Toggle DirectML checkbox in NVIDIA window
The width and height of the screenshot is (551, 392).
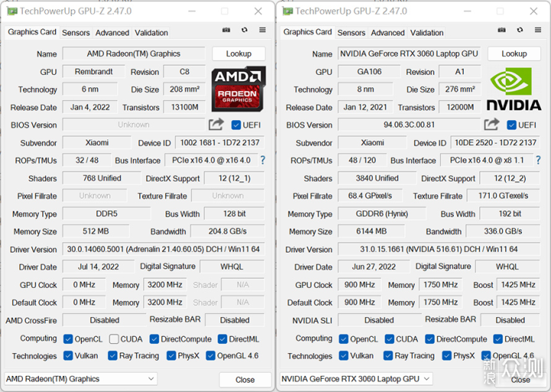click(x=497, y=339)
